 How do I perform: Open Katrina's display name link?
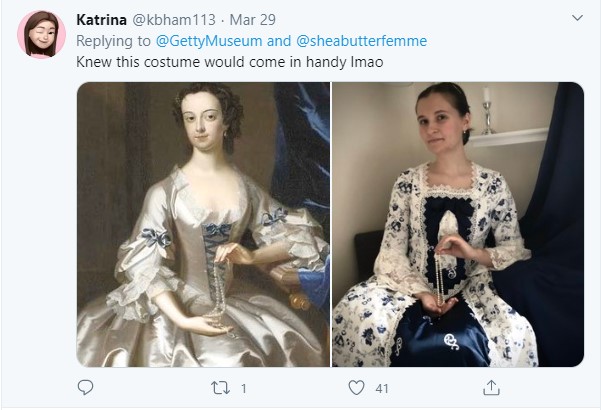pyautogui.click(x=105, y=19)
